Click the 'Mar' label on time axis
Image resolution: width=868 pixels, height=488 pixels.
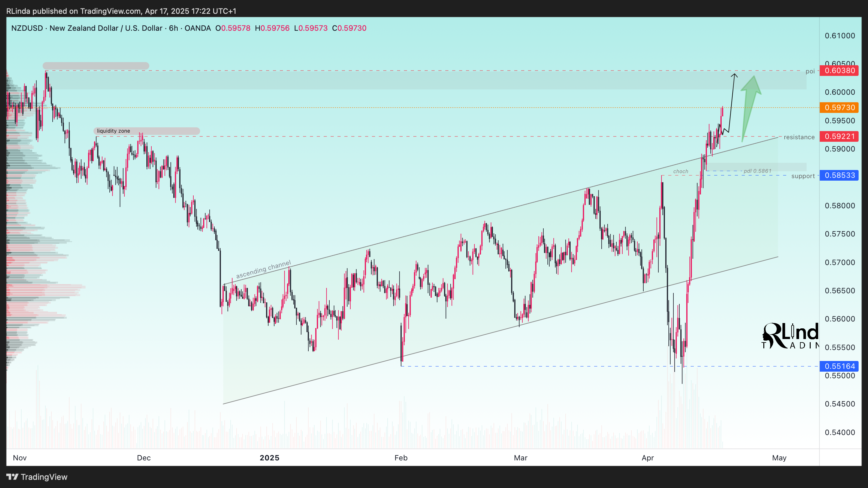[520, 458]
